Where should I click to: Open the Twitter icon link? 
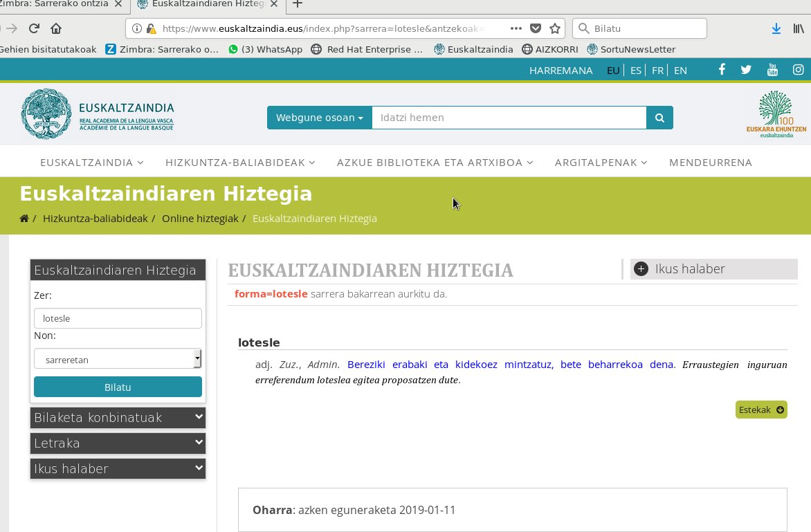click(x=745, y=70)
